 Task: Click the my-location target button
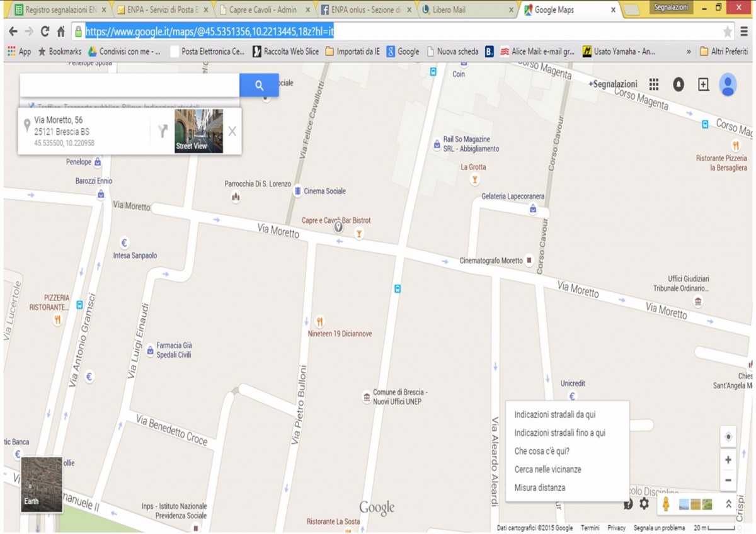point(728,436)
